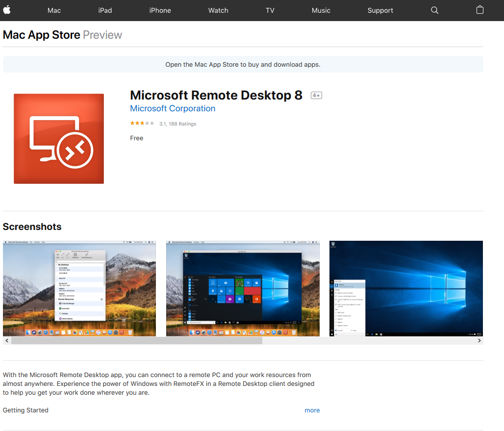The image size is (504, 431).
Task: Open the search magnifier icon
Action: click(x=434, y=10)
